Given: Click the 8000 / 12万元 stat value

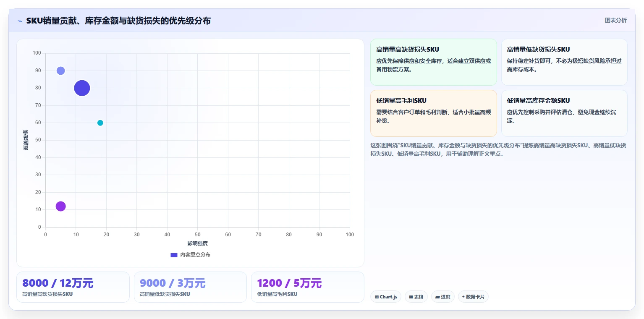Looking at the screenshot, I should (x=58, y=283).
